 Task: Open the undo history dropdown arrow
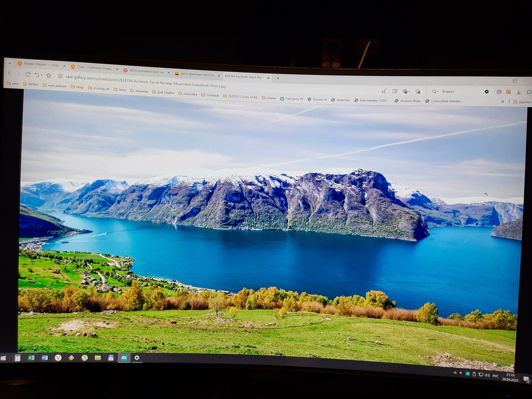[42, 75]
